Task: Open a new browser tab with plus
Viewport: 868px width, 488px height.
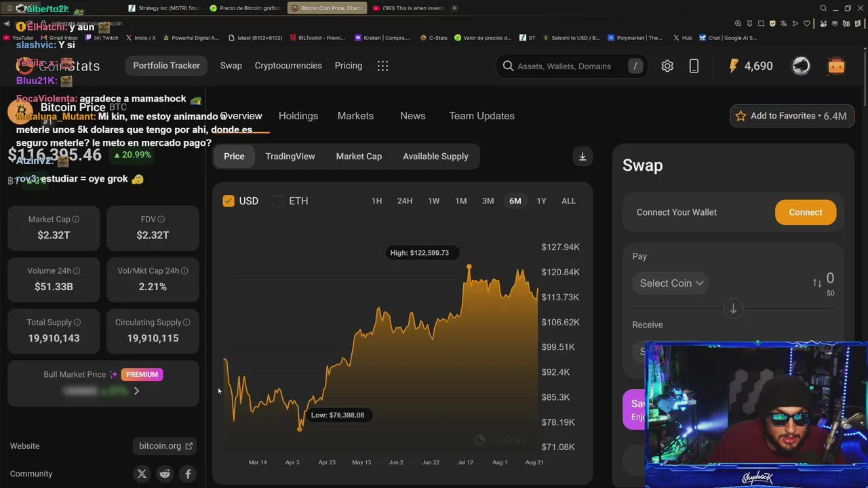Action: [454, 8]
